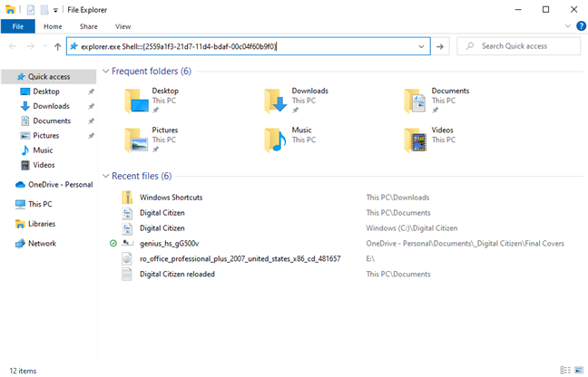
Task: Select the Documents frequent folder icon
Action: pos(416,101)
